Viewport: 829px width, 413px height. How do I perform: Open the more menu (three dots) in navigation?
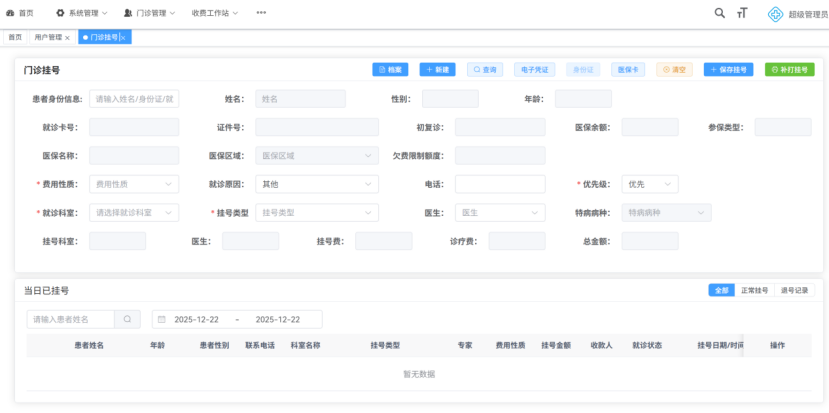click(261, 13)
